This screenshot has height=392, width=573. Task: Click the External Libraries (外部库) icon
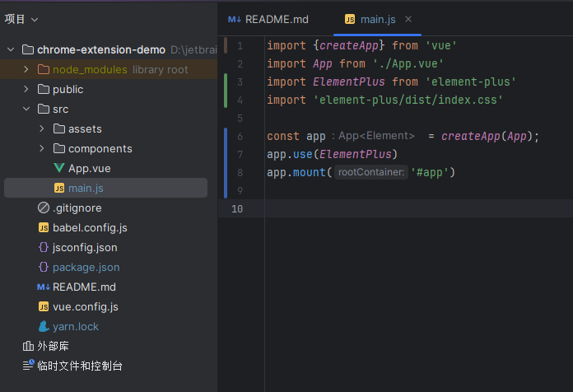(x=28, y=346)
